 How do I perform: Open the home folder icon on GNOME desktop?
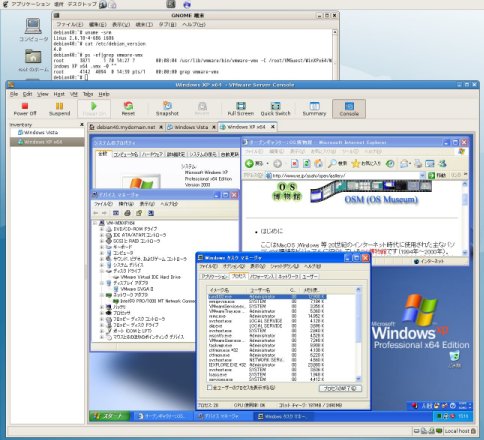point(33,57)
